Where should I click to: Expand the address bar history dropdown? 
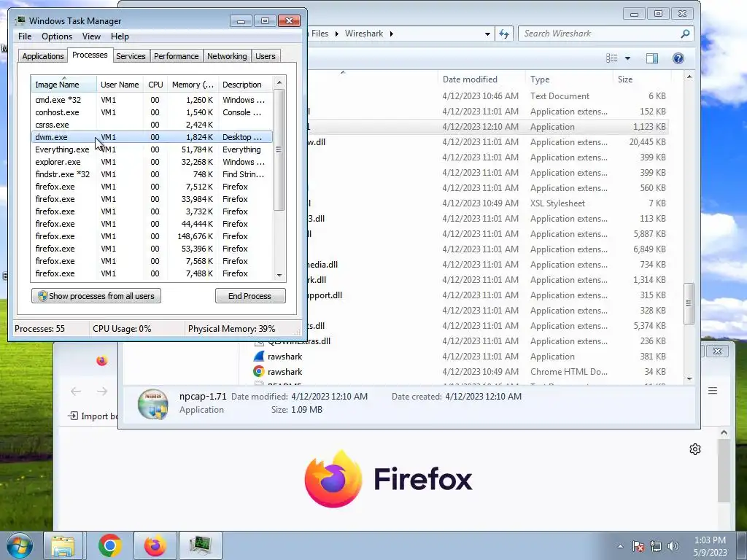(x=487, y=34)
